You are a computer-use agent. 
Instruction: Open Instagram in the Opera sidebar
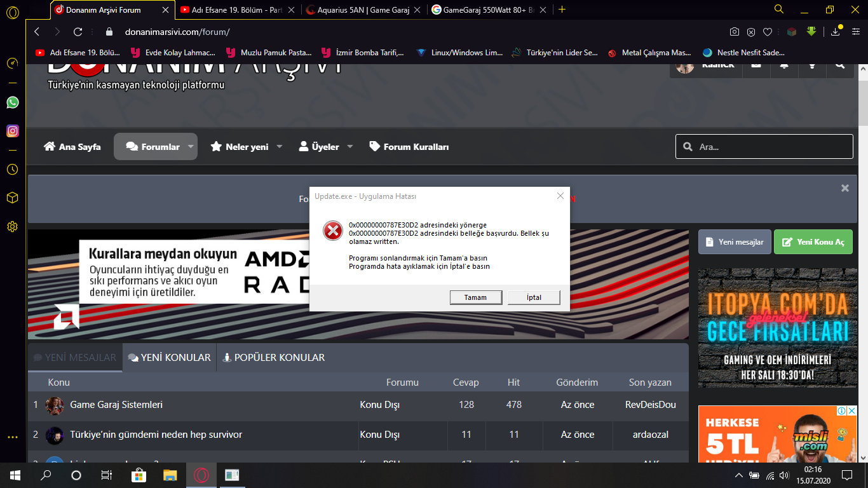pyautogui.click(x=13, y=131)
